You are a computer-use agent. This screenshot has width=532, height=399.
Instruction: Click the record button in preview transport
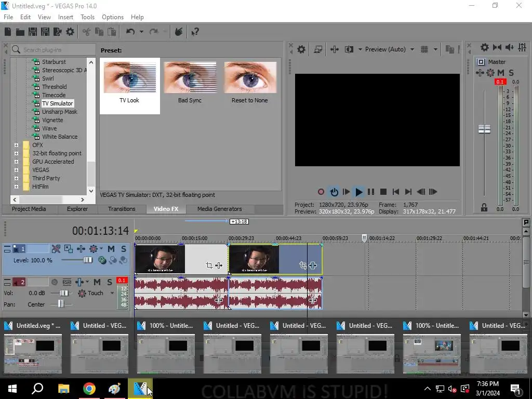[321, 192]
